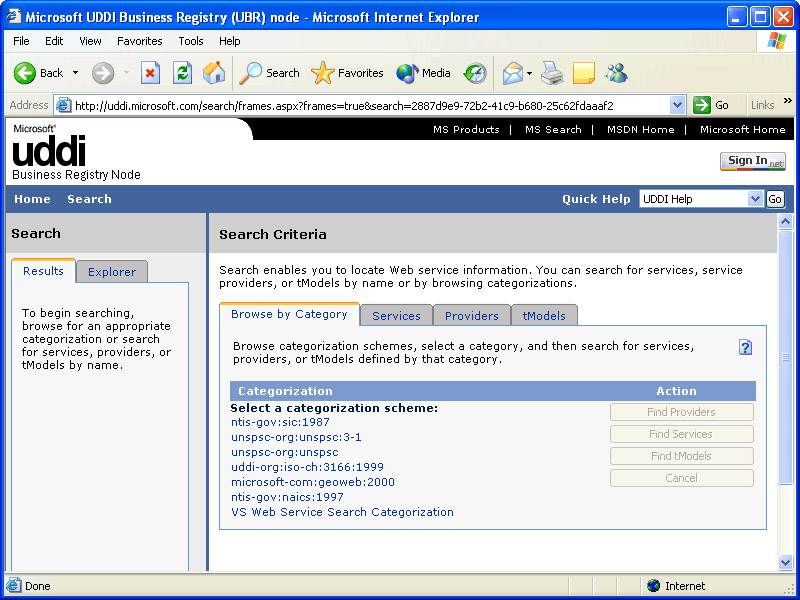Open the Tools menu

coord(191,41)
